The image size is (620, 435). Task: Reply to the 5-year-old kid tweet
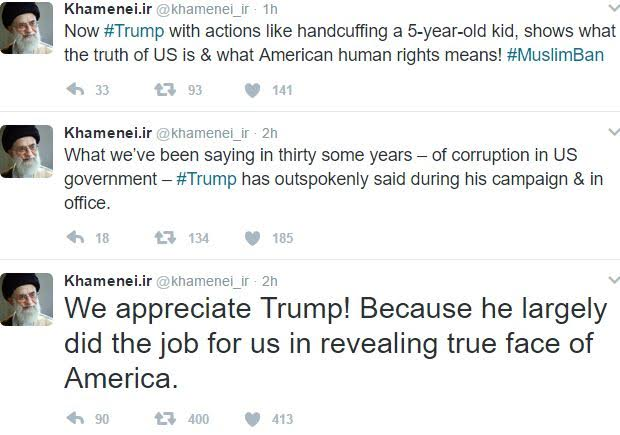pyautogui.click(x=74, y=90)
